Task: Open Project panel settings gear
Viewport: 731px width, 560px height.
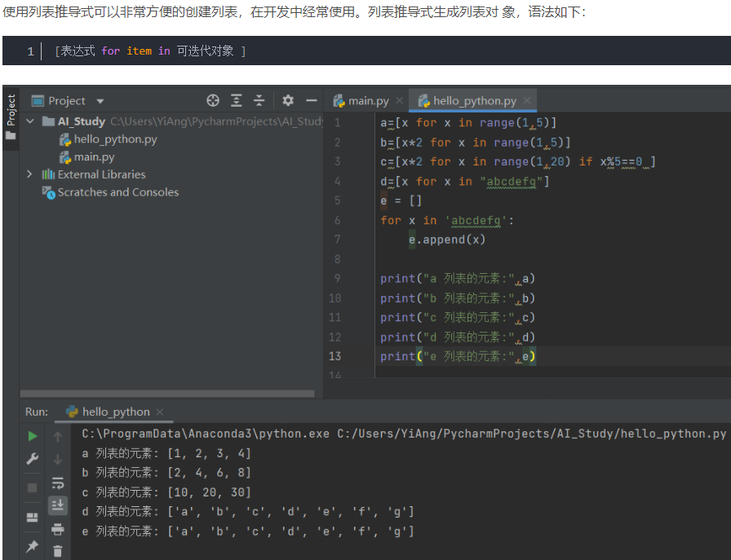Action: 288,100
